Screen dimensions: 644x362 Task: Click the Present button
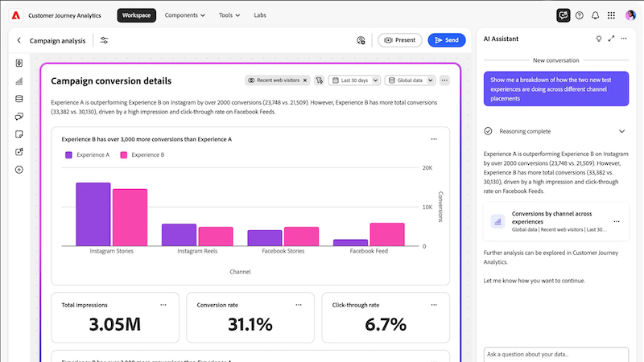(x=399, y=40)
